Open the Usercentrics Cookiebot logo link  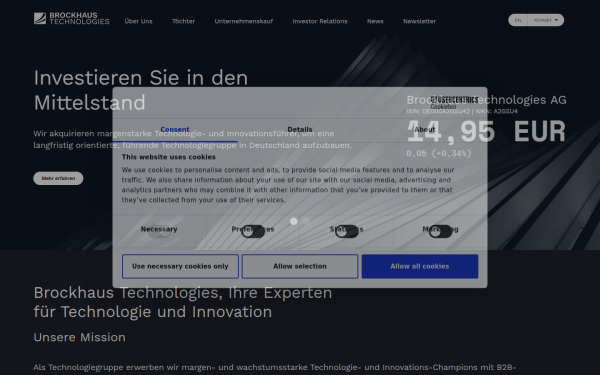coord(455,103)
